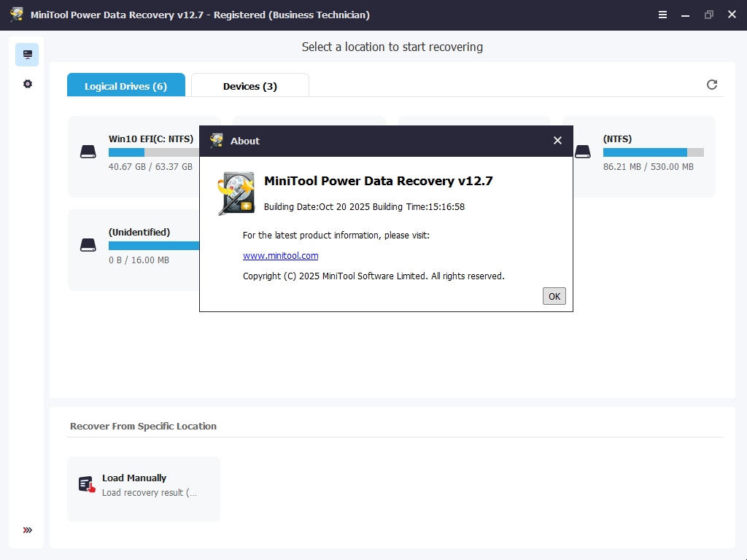Image resolution: width=747 pixels, height=560 pixels.
Task: Click the (NTFS) drive label
Action: coord(617,139)
